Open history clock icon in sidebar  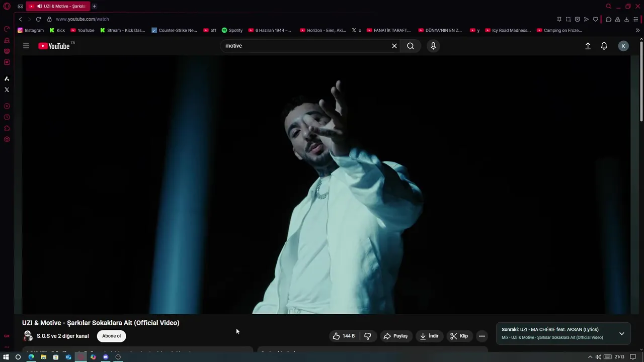pyautogui.click(x=7, y=117)
